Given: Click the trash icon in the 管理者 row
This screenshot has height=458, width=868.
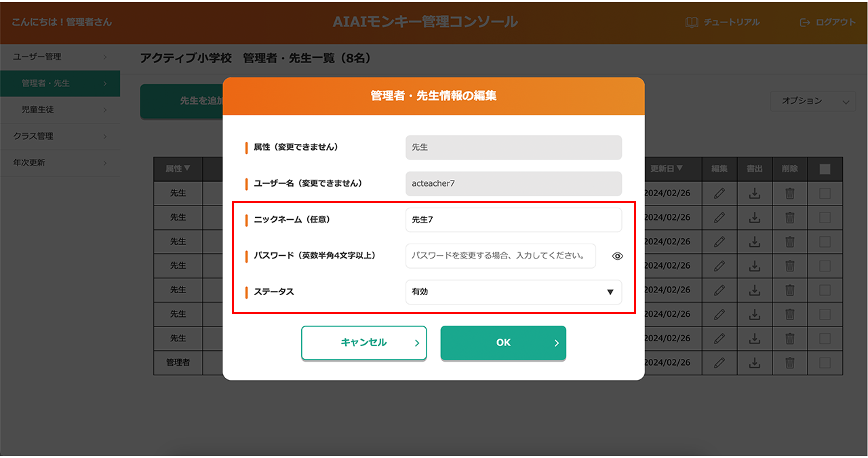Looking at the screenshot, I should (x=789, y=363).
